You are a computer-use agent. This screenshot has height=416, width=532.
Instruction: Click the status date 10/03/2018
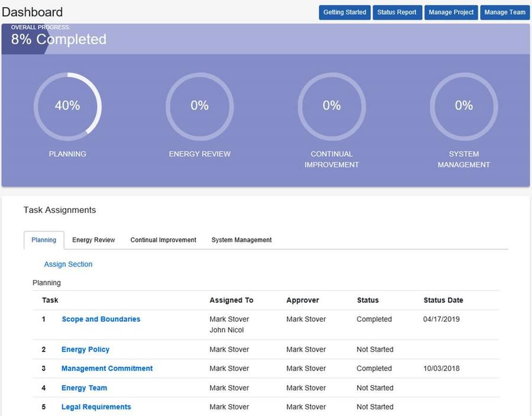pyautogui.click(x=442, y=369)
